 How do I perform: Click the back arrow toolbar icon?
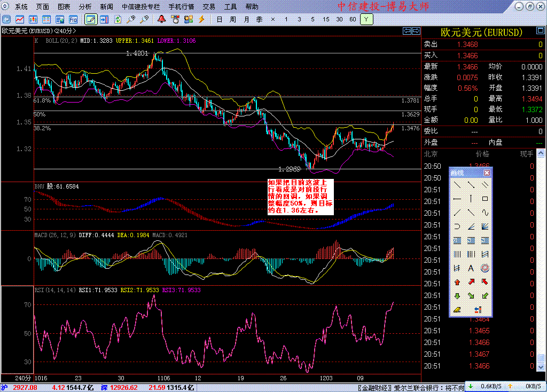(x=6, y=20)
